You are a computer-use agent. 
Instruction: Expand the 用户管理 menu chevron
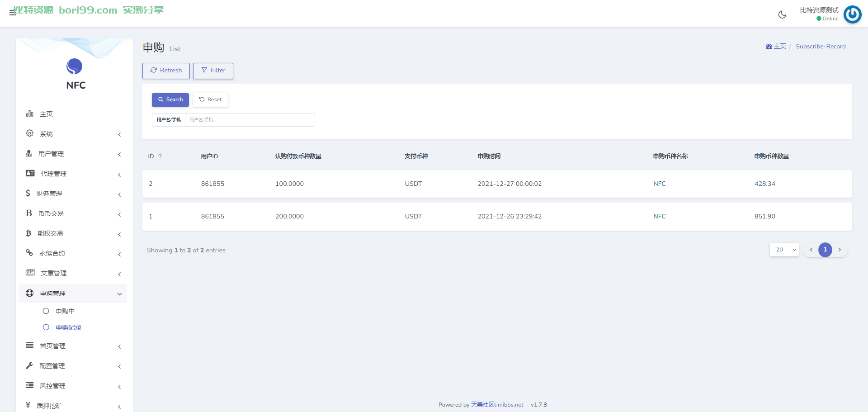(x=119, y=154)
